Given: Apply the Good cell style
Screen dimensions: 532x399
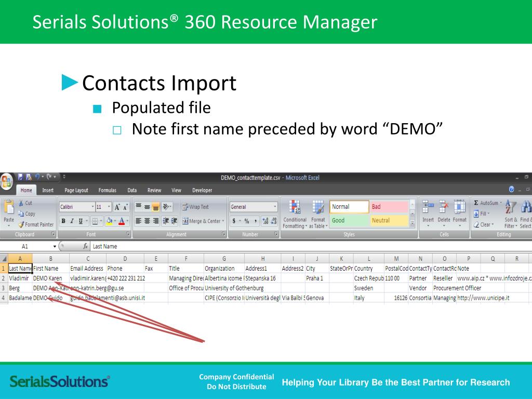Looking at the screenshot, I should pos(349,220).
